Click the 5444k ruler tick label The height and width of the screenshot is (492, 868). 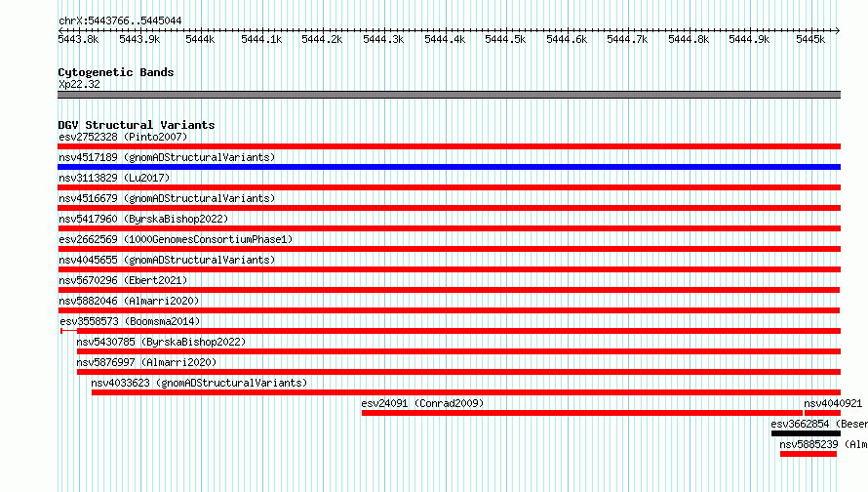click(200, 39)
